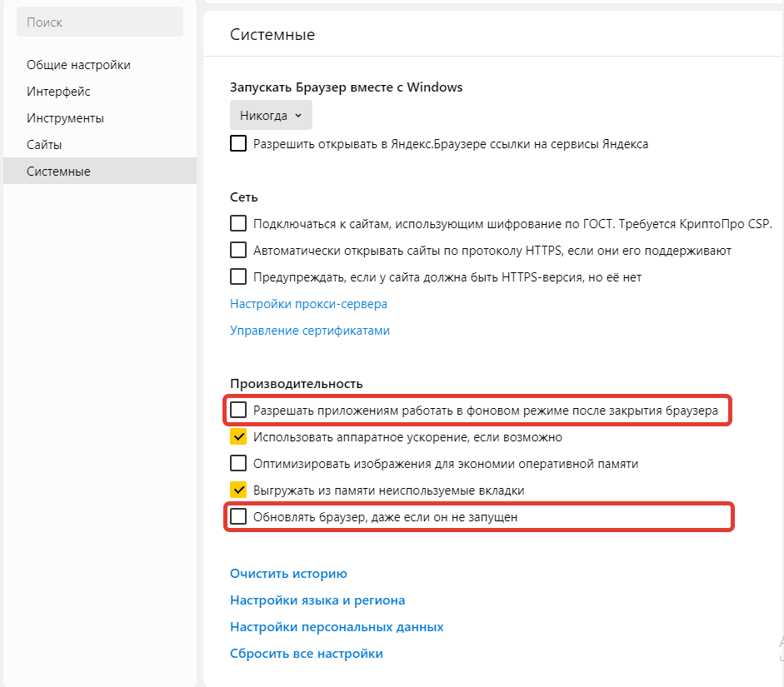Allow apps to run in background checkbox
Image resolution: width=784 pixels, height=687 pixels.
coord(239,410)
